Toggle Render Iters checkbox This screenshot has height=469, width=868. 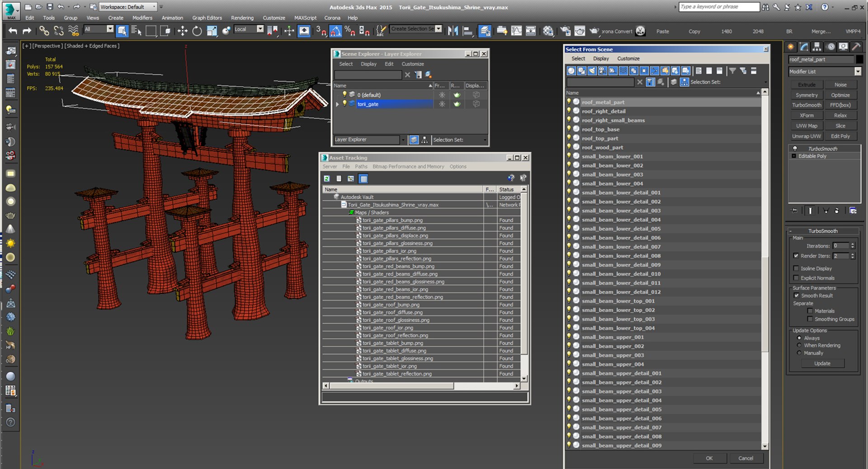(x=796, y=256)
